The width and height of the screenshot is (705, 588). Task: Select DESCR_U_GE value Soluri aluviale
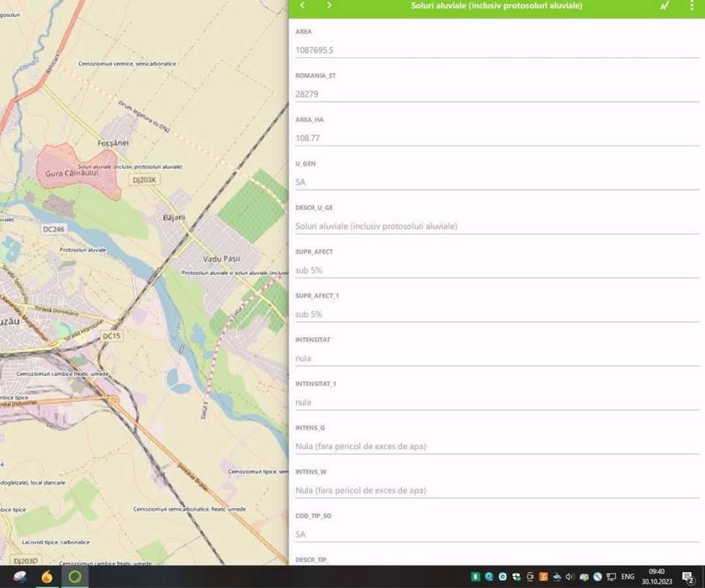(x=376, y=226)
